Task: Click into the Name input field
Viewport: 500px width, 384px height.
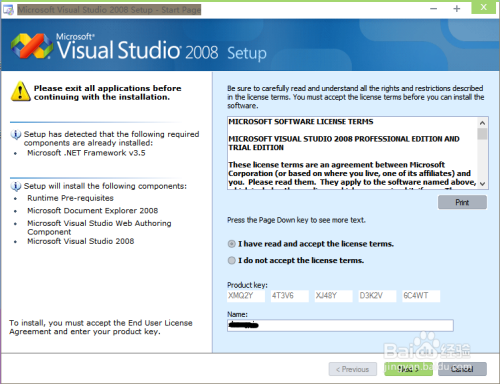Action: click(340, 325)
